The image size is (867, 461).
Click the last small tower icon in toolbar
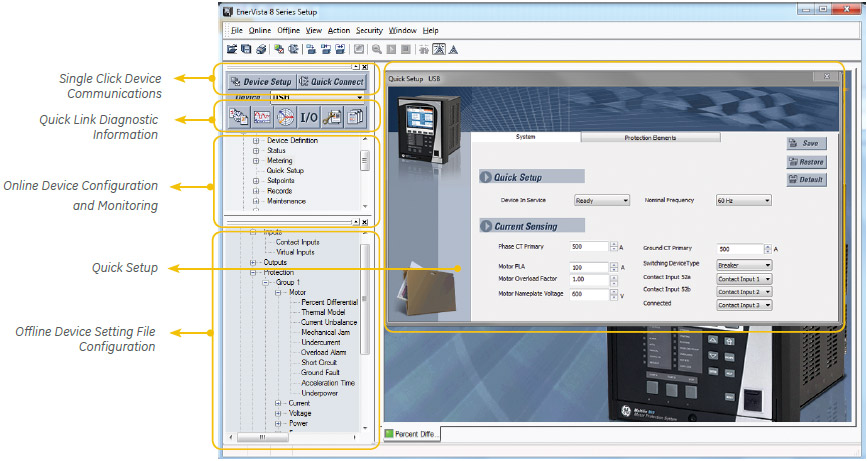point(453,49)
